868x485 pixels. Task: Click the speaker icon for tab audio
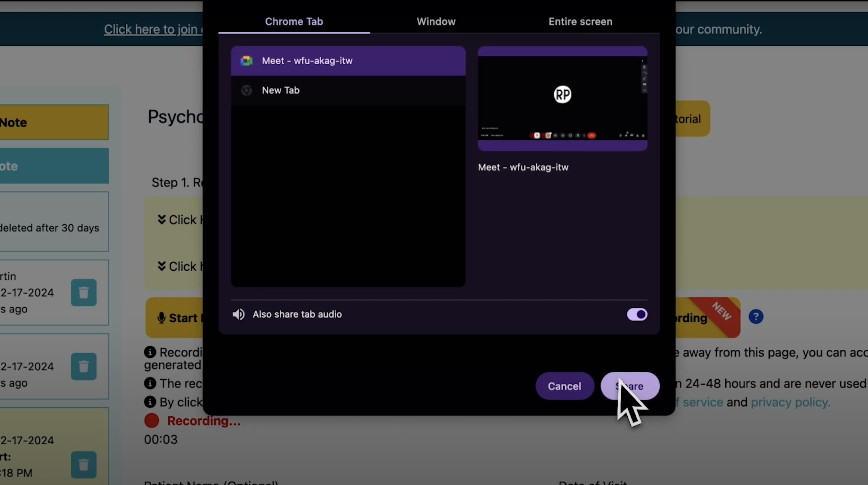239,314
